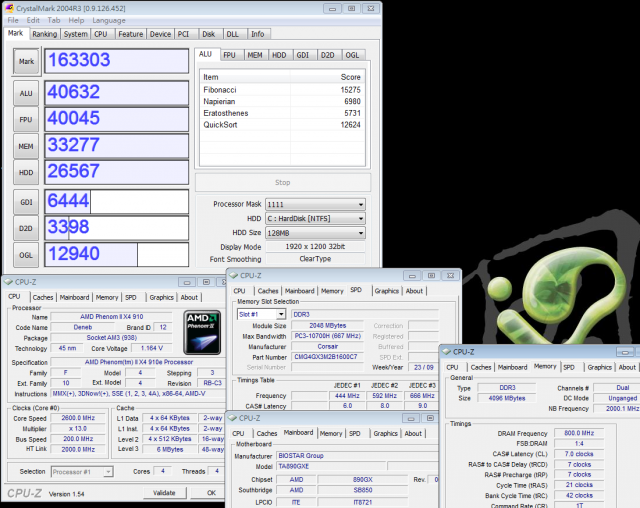Run the GDI benchmark button

point(26,202)
